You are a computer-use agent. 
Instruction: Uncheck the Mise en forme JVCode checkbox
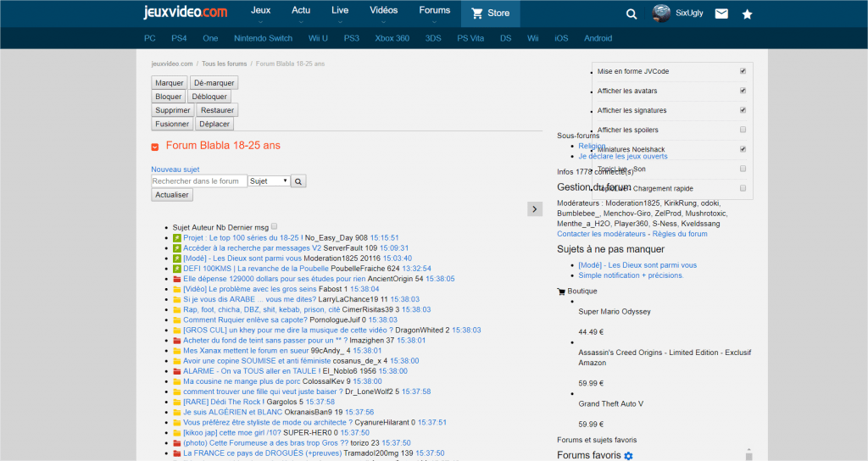743,71
